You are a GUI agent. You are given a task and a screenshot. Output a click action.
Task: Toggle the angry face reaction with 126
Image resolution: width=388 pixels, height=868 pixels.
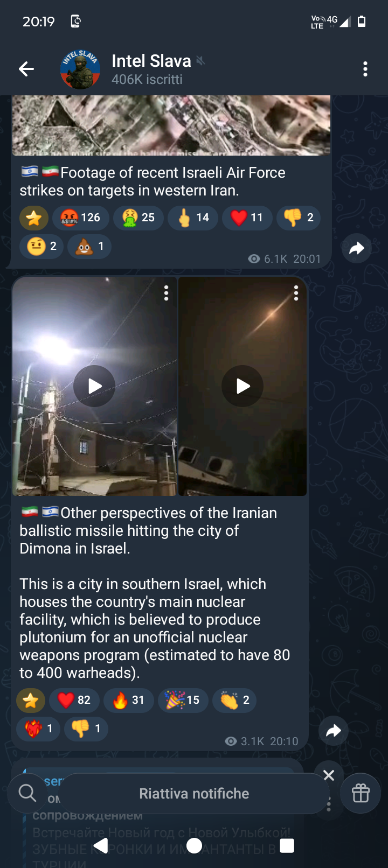coord(81,218)
